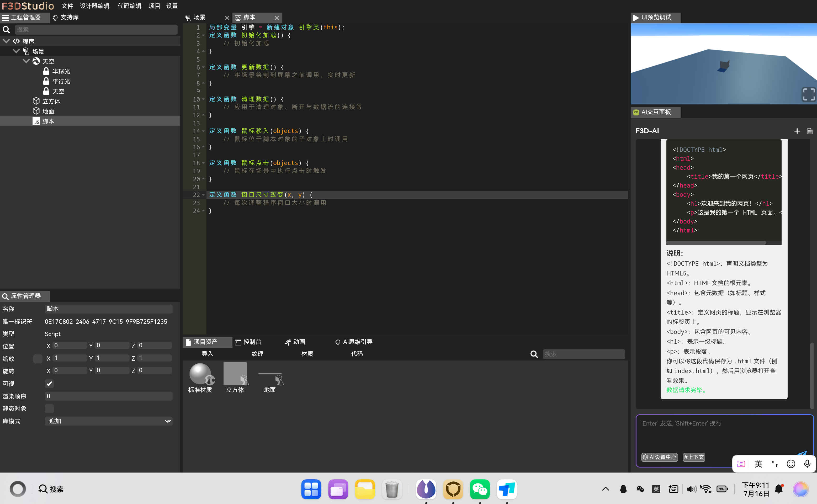Click the lock icon on child 天空

[46, 91]
